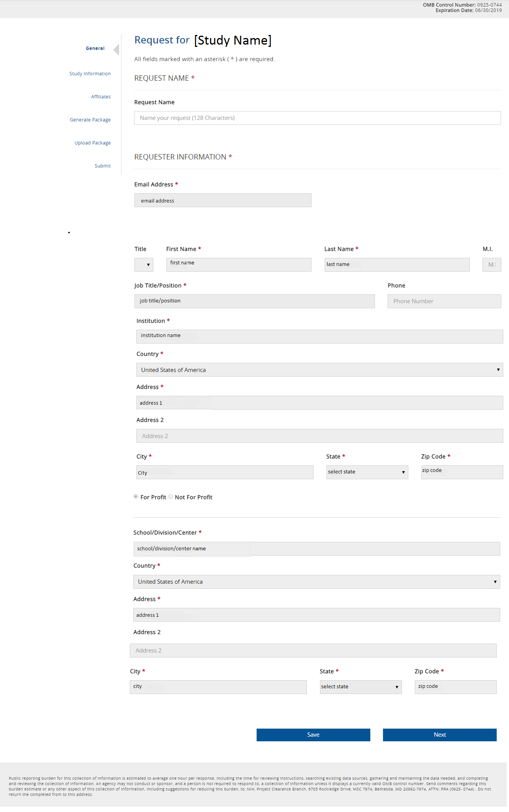509x812 pixels.
Task: Open the School/Division State dropdown
Action: point(360,687)
